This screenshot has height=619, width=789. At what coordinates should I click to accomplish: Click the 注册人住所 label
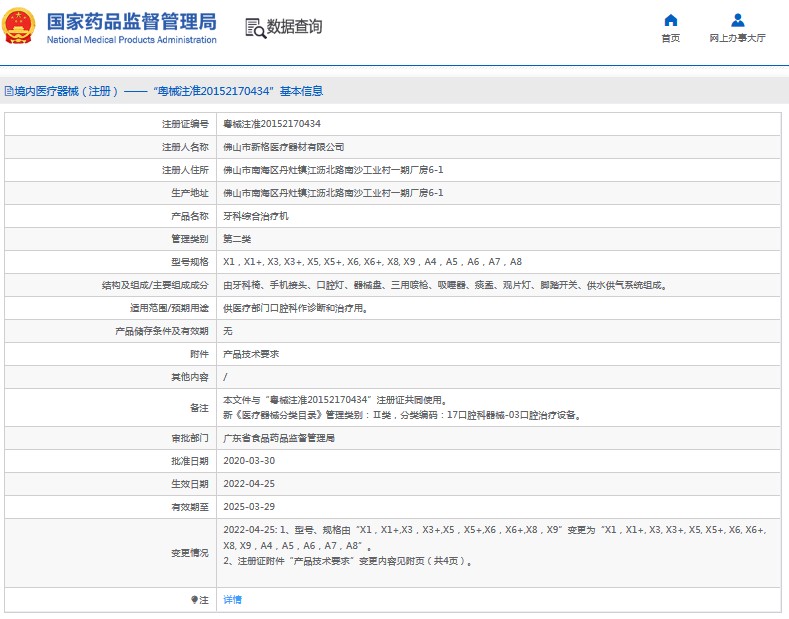pyautogui.click(x=185, y=170)
